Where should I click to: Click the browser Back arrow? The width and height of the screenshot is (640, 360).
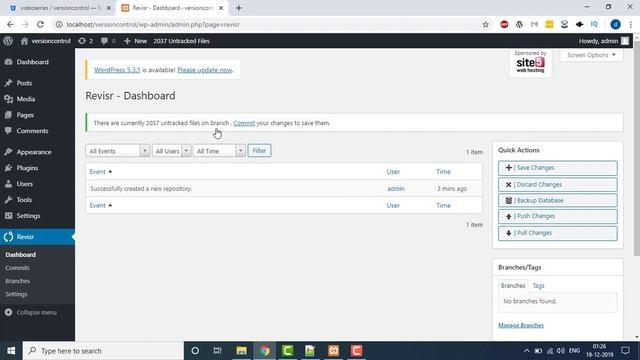10,24
